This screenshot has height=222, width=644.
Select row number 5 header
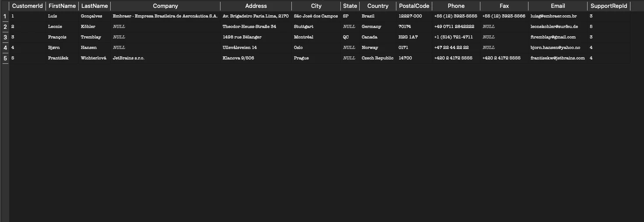coord(5,58)
